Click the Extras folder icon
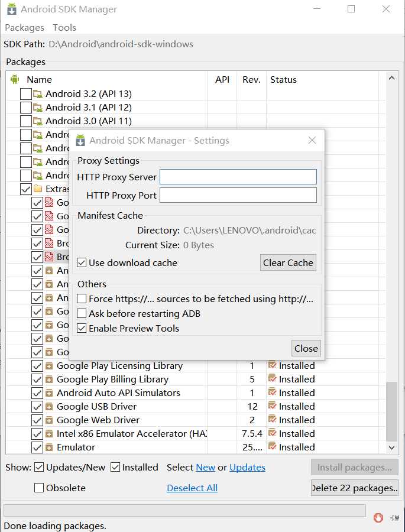Screen dimensions: 405x532 (x=38, y=189)
